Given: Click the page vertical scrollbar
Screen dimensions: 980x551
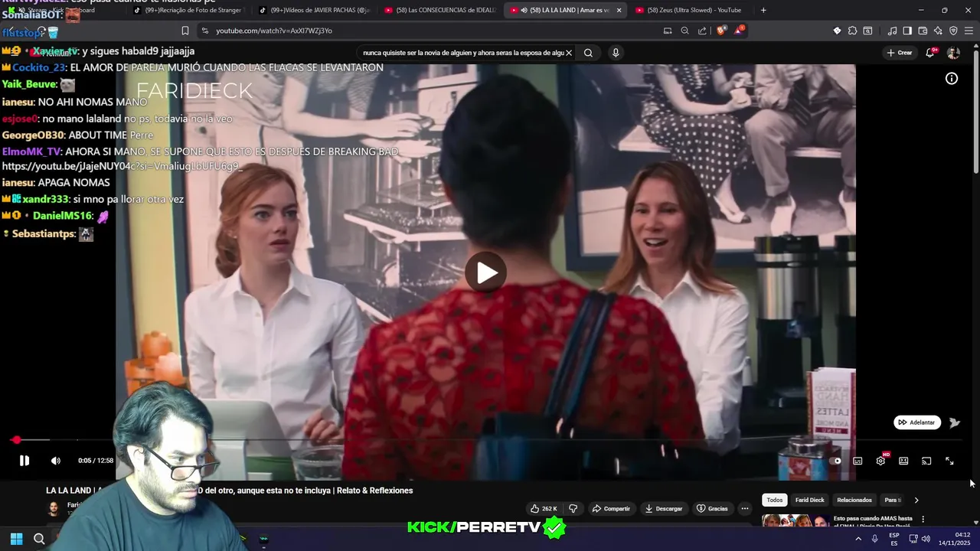Looking at the screenshot, I should point(975,111).
